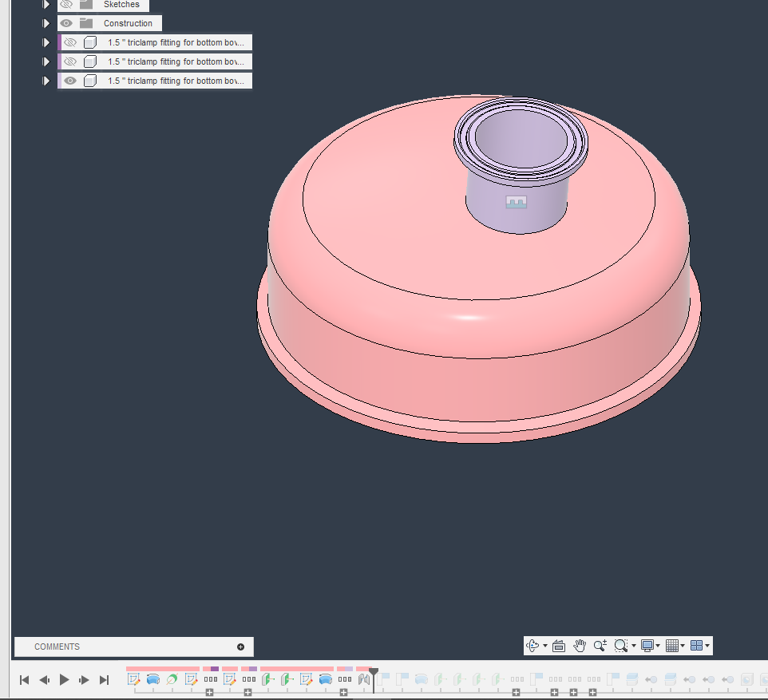Show the hidden Sketches folder
The height and width of the screenshot is (700, 768).
tap(66, 5)
